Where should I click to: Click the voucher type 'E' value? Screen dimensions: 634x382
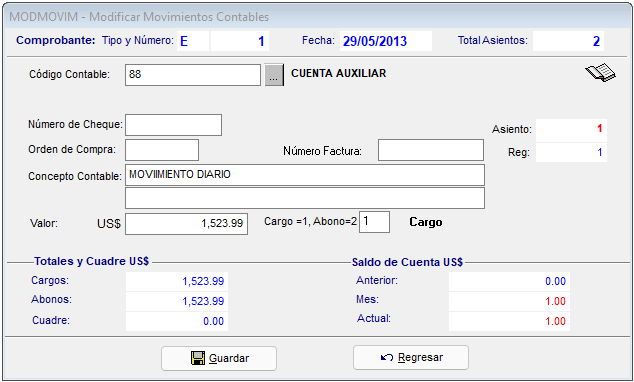pyautogui.click(x=193, y=41)
